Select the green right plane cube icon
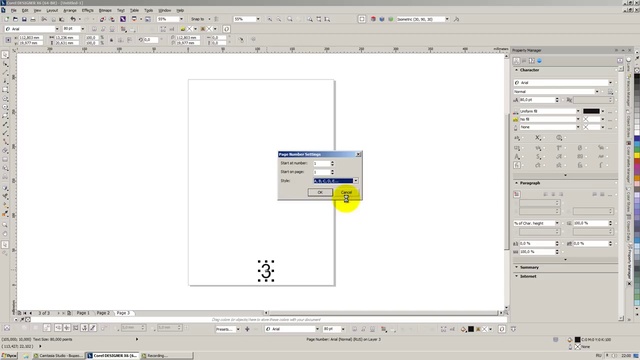The width and height of the screenshot is (640, 360). 391,19
